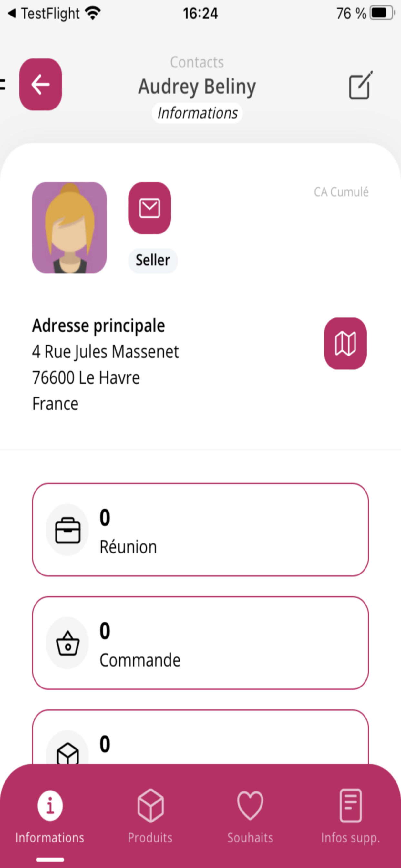
Task: Tap the back arrow button
Action: 40,84
